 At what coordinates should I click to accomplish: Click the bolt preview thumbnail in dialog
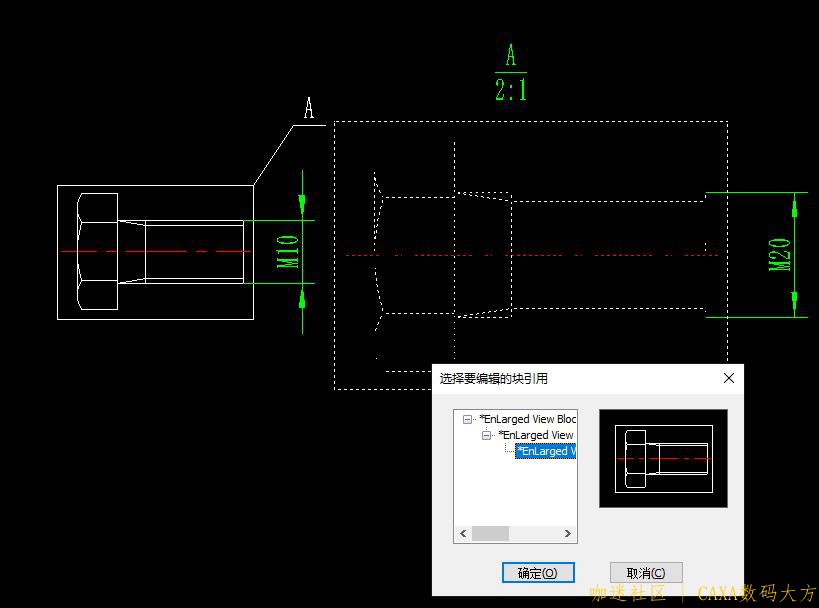point(663,458)
